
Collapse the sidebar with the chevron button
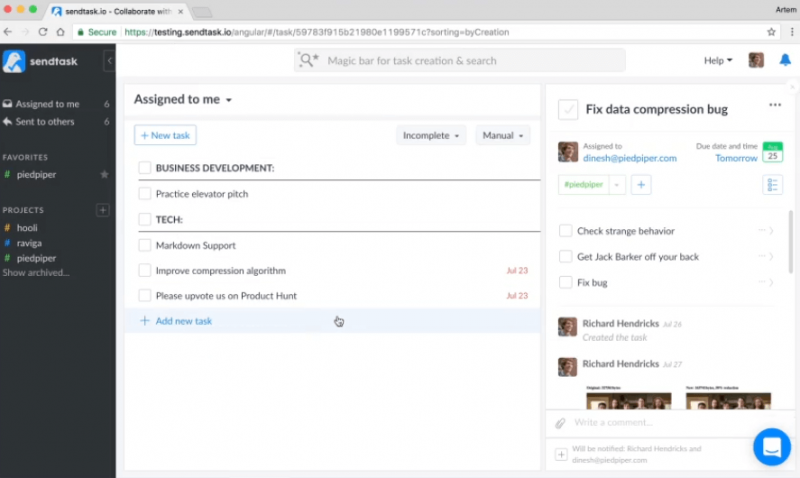pyautogui.click(x=109, y=61)
